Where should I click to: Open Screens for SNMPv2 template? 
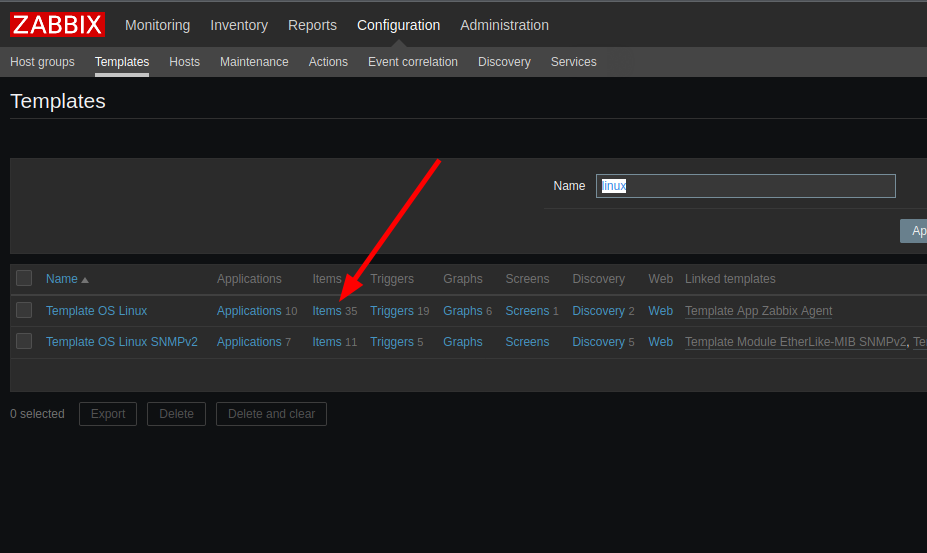pos(527,342)
